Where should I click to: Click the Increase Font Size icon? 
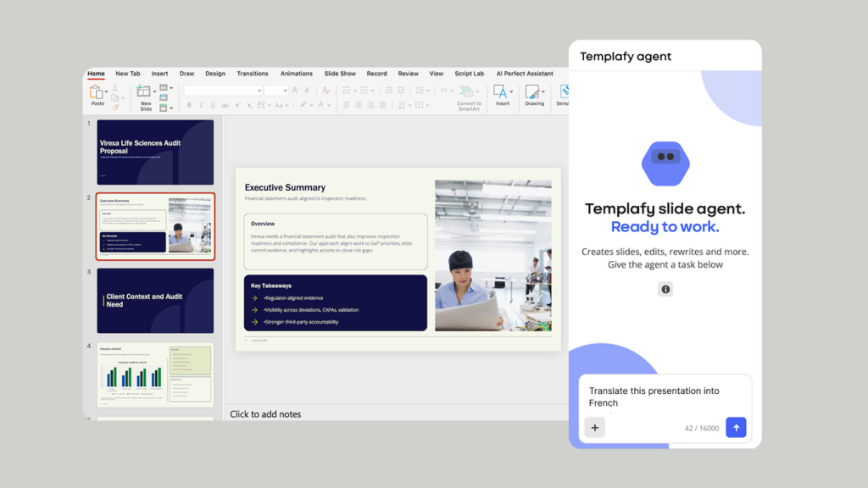295,90
